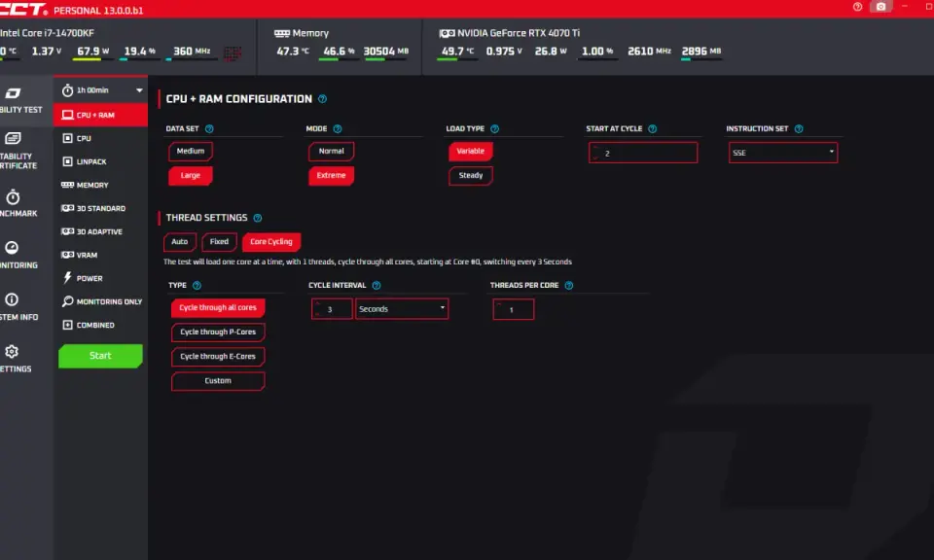Select Variable load type

[471, 151]
